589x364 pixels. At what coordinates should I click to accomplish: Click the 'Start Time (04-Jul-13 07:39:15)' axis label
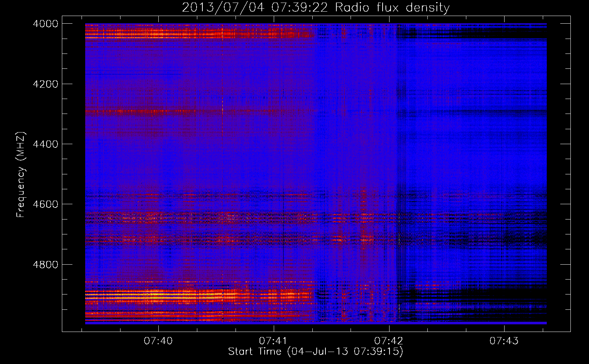(316, 352)
